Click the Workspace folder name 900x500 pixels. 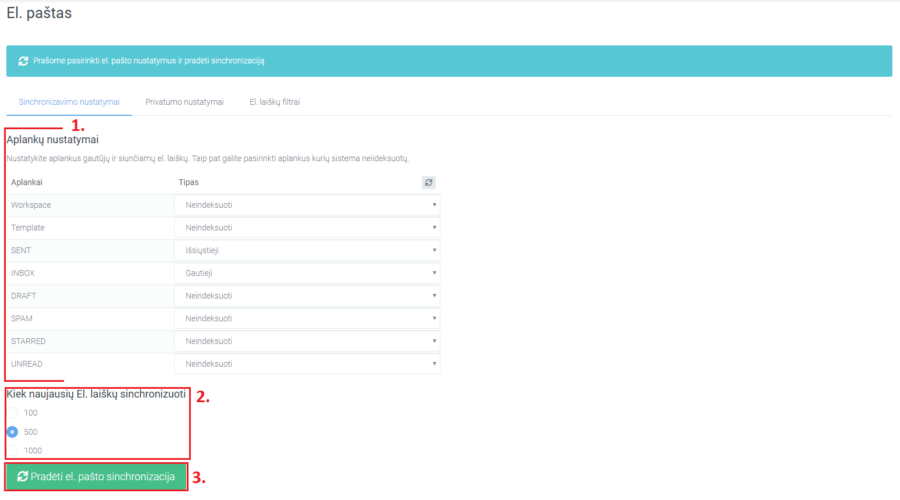[x=31, y=205]
